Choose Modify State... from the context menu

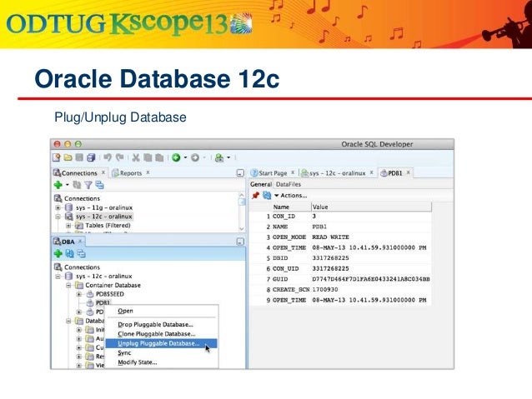162,362
